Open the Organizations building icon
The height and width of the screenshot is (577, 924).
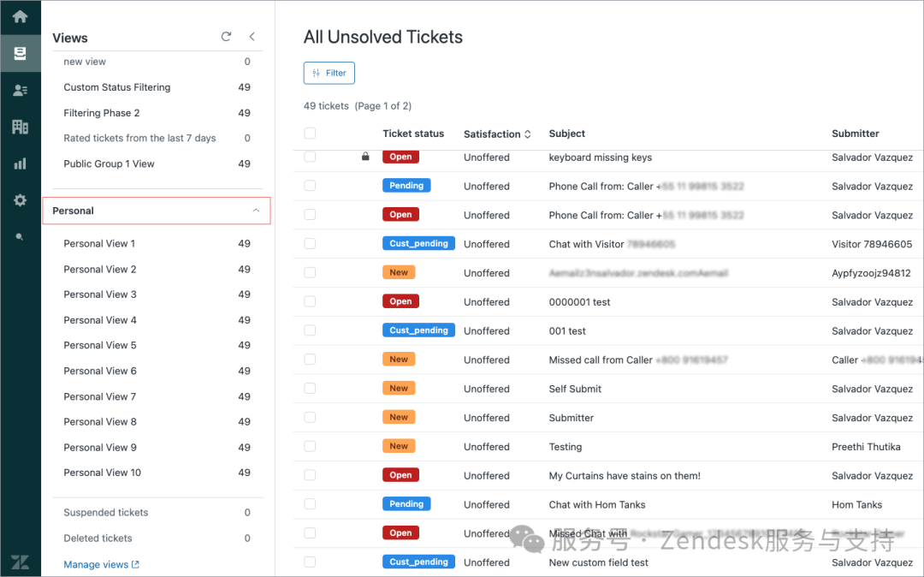click(x=20, y=127)
